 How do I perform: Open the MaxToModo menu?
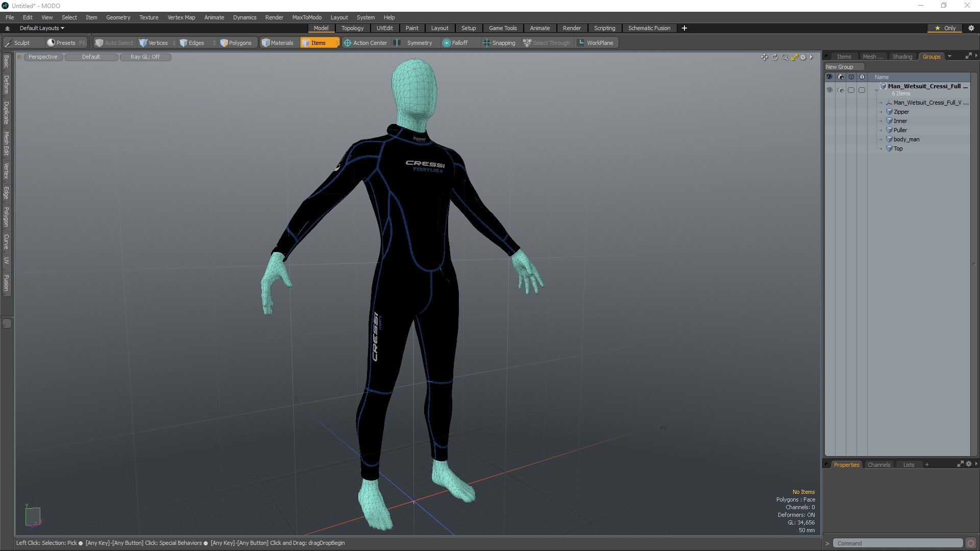click(307, 17)
